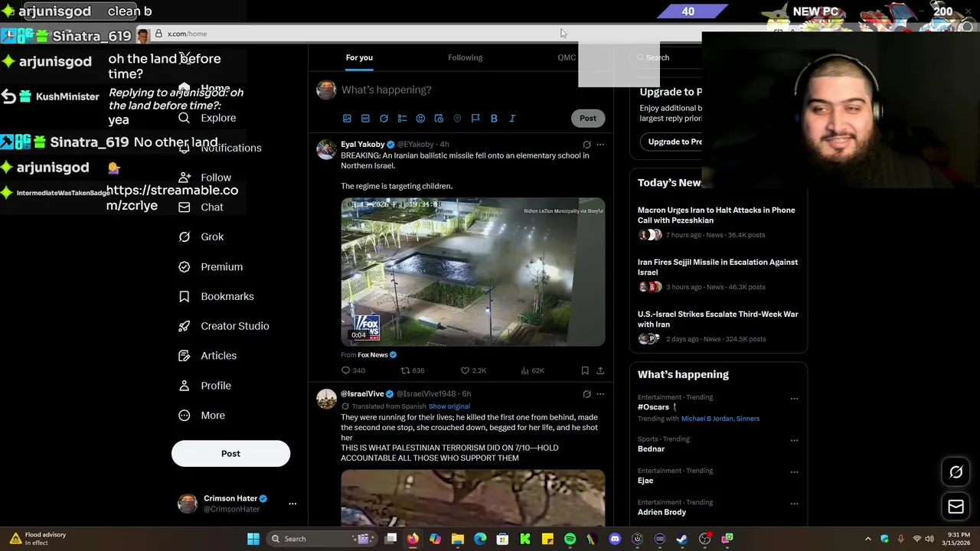Open the Michael B Jordan, Sinners link
The height and width of the screenshot is (551, 980).
point(720,419)
